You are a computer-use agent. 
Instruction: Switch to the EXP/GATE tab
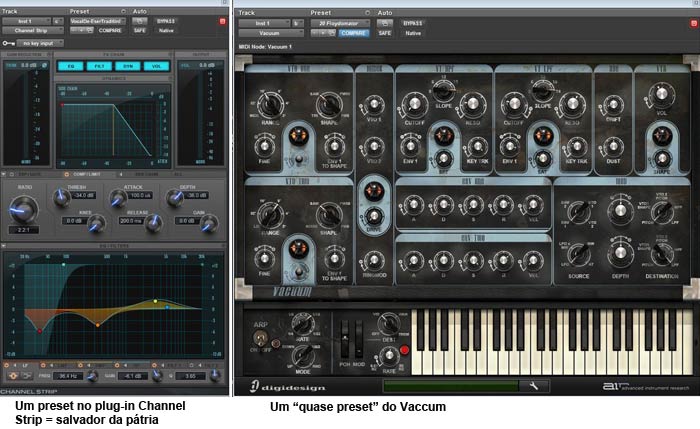[29, 174]
